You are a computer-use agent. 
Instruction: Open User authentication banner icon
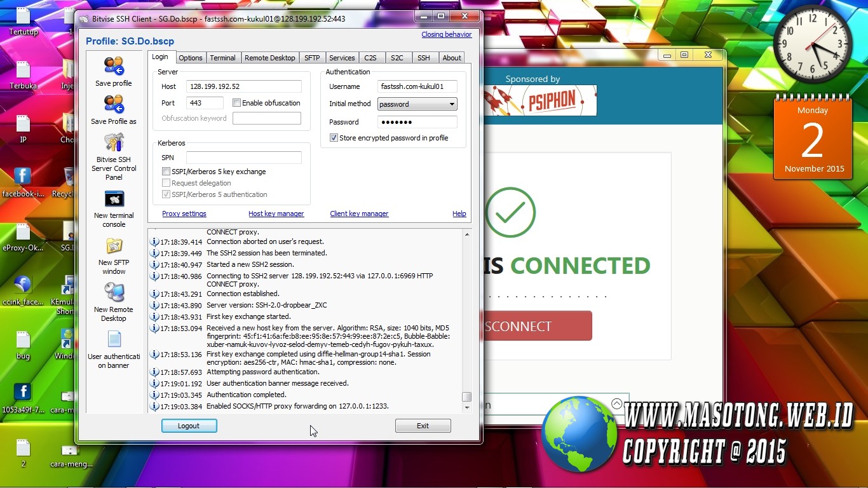114,339
